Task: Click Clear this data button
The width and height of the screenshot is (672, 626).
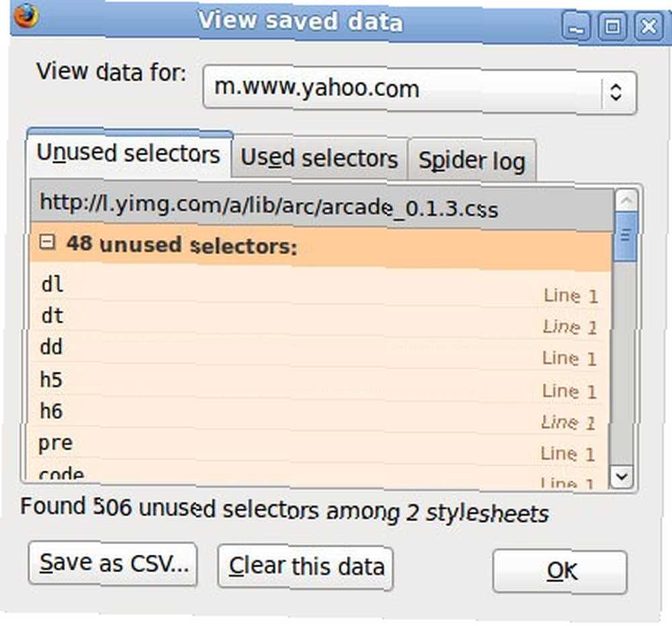Action: click(306, 566)
